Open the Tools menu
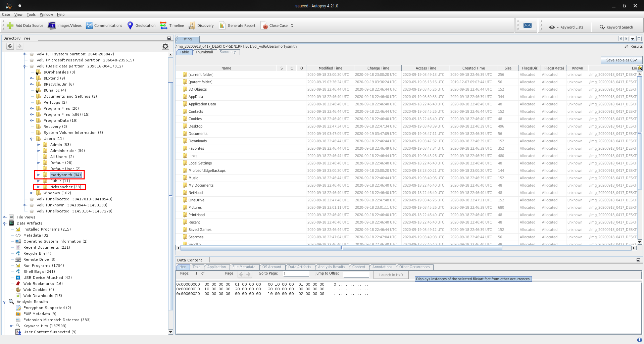Viewport: 644px width, 344px height. pos(31,14)
